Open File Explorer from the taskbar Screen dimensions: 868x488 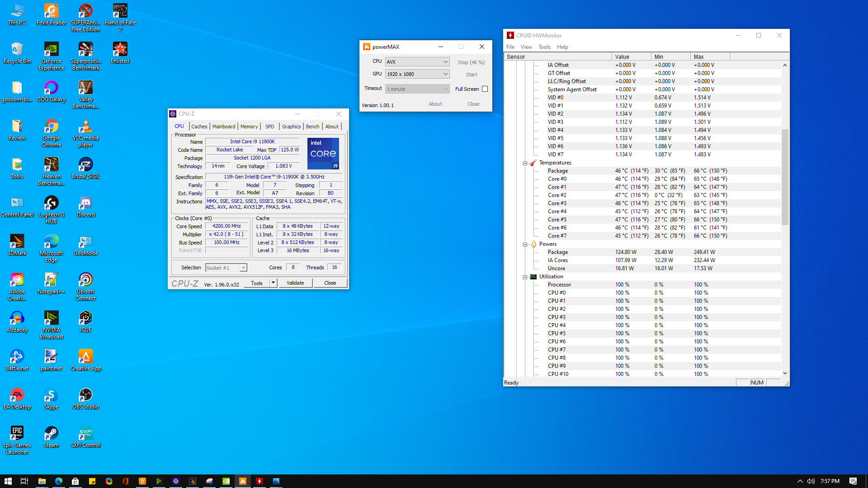pyautogui.click(x=42, y=481)
